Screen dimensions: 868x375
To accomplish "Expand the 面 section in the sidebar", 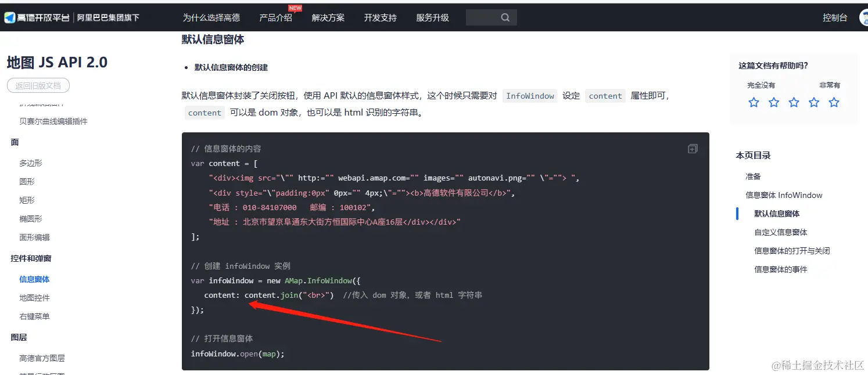I will point(15,142).
